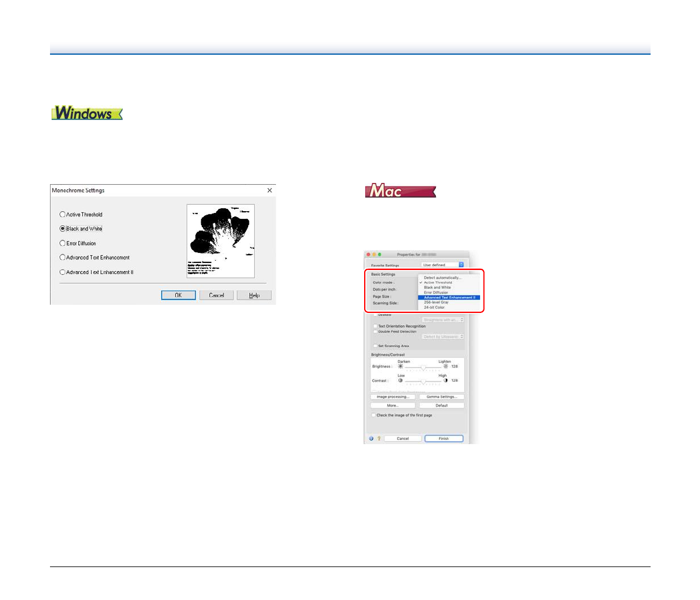Screen dimensions: 700x600
Task: Click the low contrast circle icon
Action: point(401,381)
